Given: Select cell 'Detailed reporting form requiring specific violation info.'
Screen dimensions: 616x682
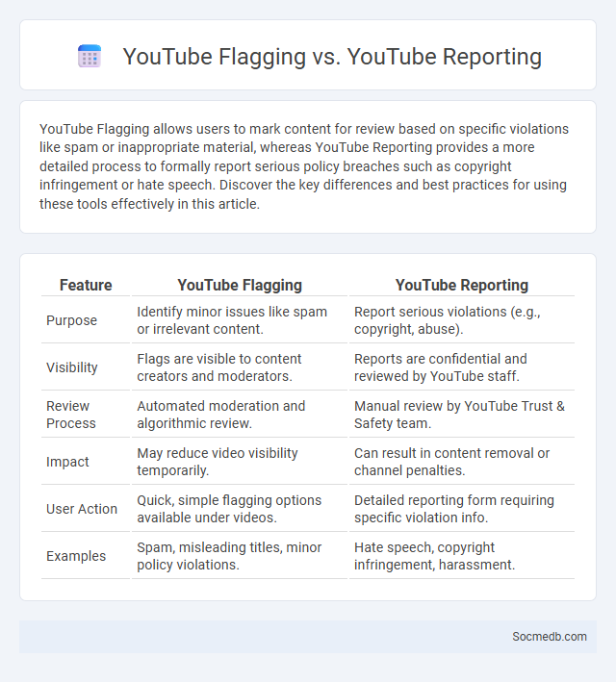Looking at the screenshot, I should (x=461, y=509).
